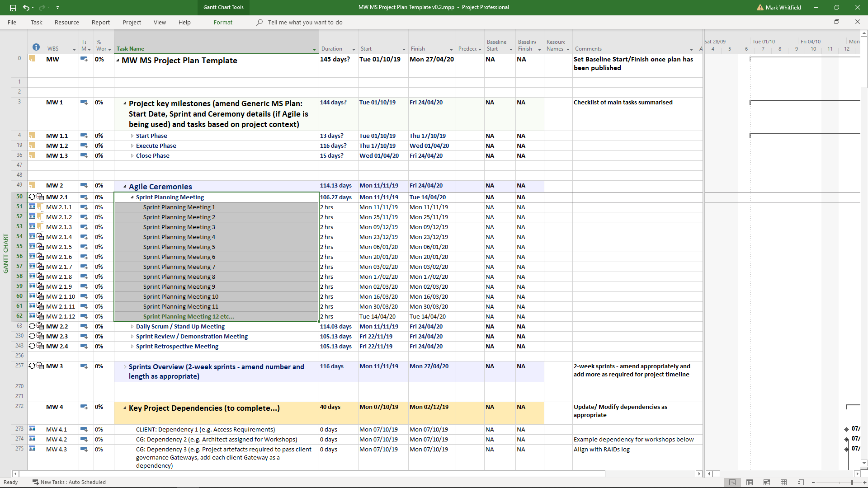Click Gantt Chart view icon in status bar

(732, 483)
